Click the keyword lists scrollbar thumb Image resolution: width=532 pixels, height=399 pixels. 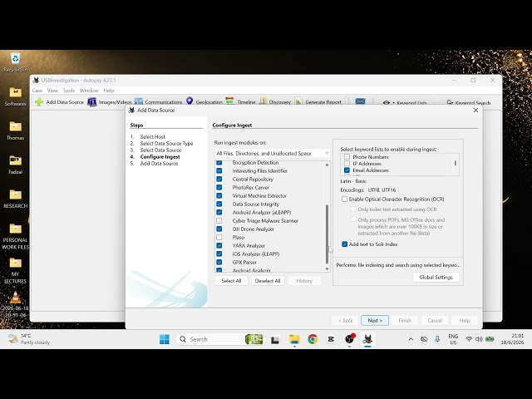coord(456,163)
